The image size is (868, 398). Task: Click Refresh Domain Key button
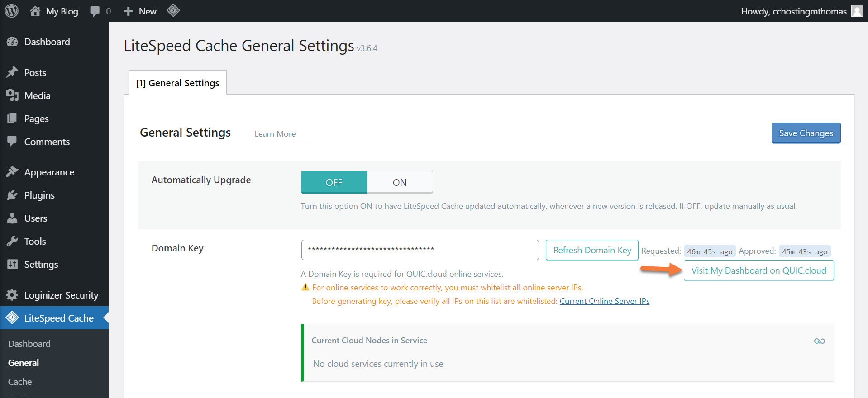click(591, 250)
